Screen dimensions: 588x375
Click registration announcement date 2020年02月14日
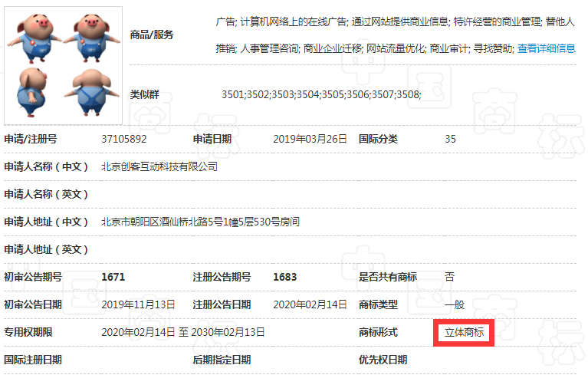tap(310, 304)
